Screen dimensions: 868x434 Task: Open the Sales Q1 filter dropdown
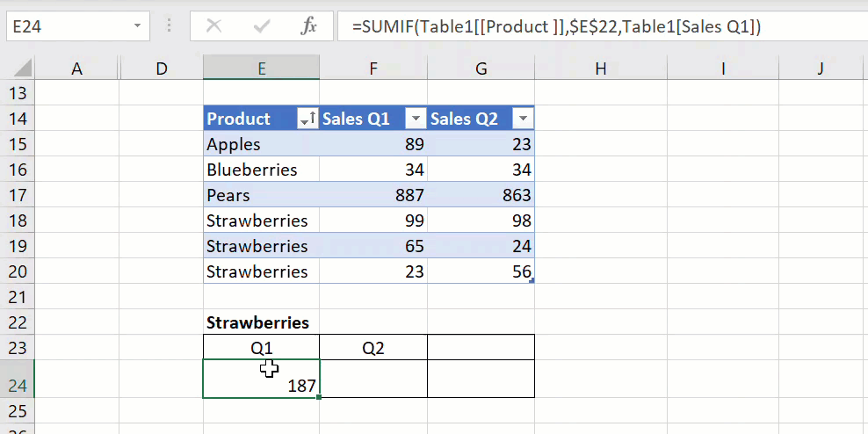click(415, 119)
